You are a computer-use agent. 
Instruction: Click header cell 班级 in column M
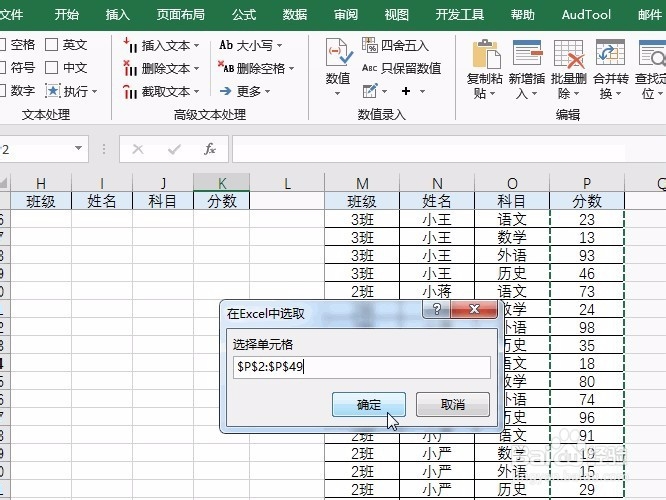(362, 201)
